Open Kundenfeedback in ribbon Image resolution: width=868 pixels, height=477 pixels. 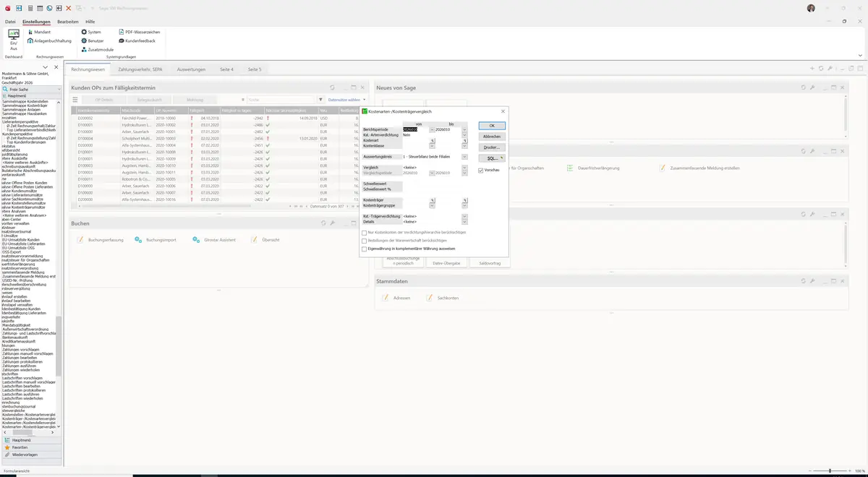point(137,40)
